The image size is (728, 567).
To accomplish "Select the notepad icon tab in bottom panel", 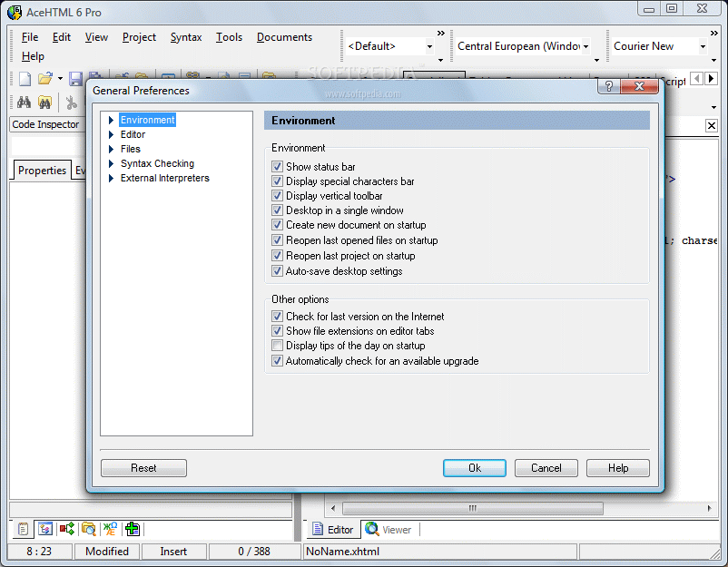I will (23, 529).
